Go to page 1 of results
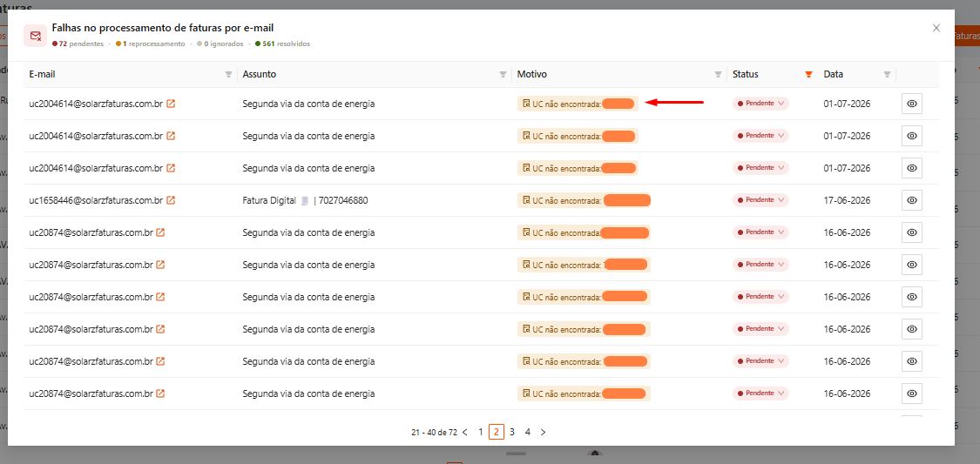The image size is (980, 464). pos(481,432)
